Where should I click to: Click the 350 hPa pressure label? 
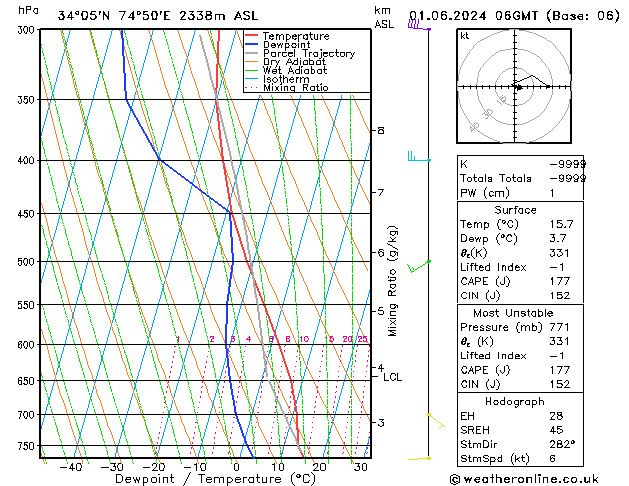(28, 99)
